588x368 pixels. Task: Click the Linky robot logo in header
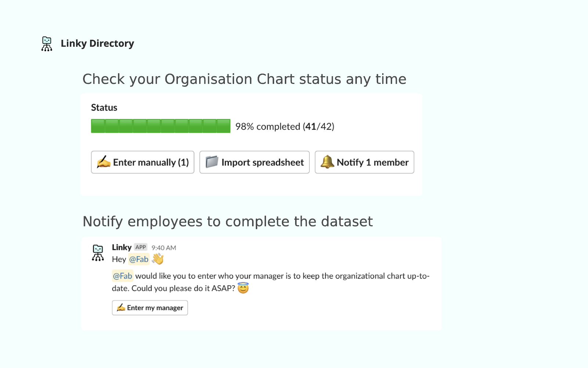(47, 44)
